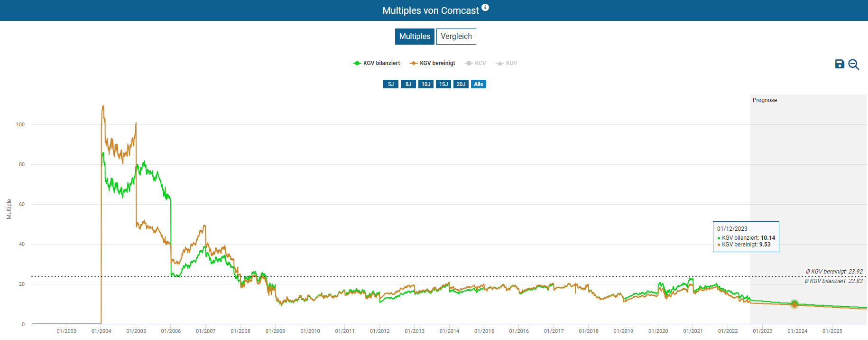Enable the KCV series in legend
This screenshot has height=340, width=868.
pyautogui.click(x=476, y=63)
